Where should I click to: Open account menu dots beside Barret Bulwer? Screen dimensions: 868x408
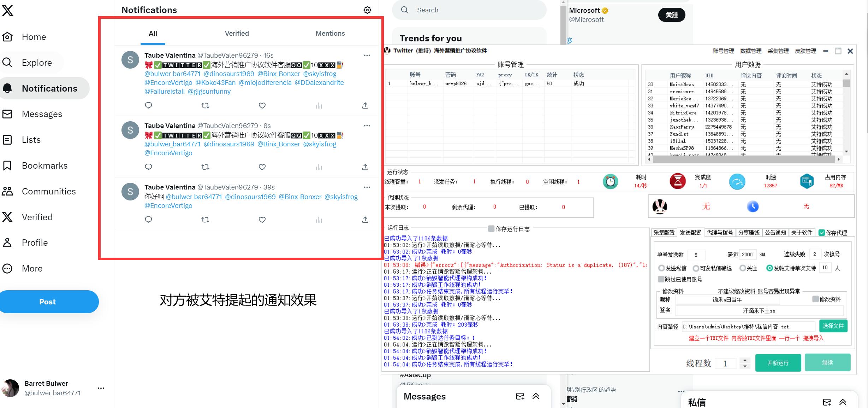(x=101, y=388)
